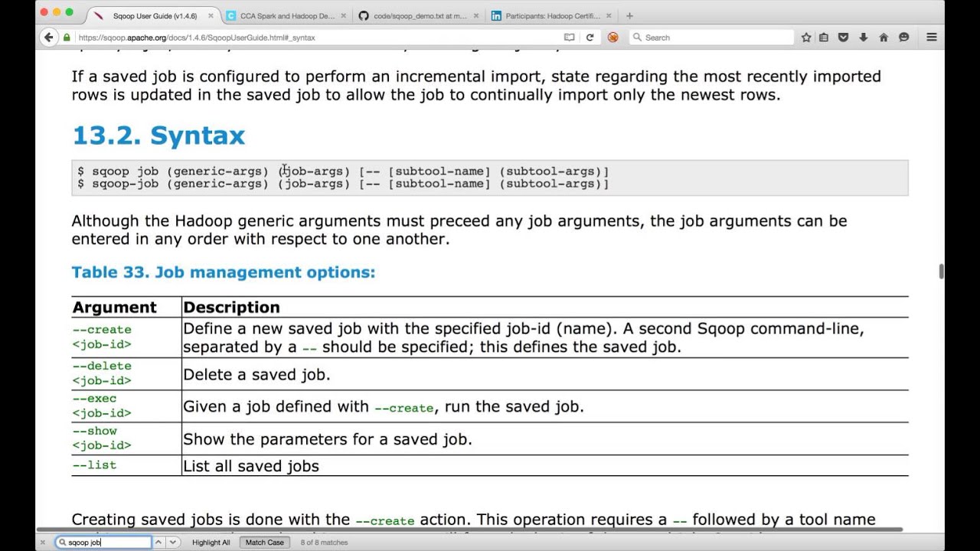Screen dimensions: 980x551
Task: Click the --create <job-id> argument cell
Action: (x=126, y=337)
